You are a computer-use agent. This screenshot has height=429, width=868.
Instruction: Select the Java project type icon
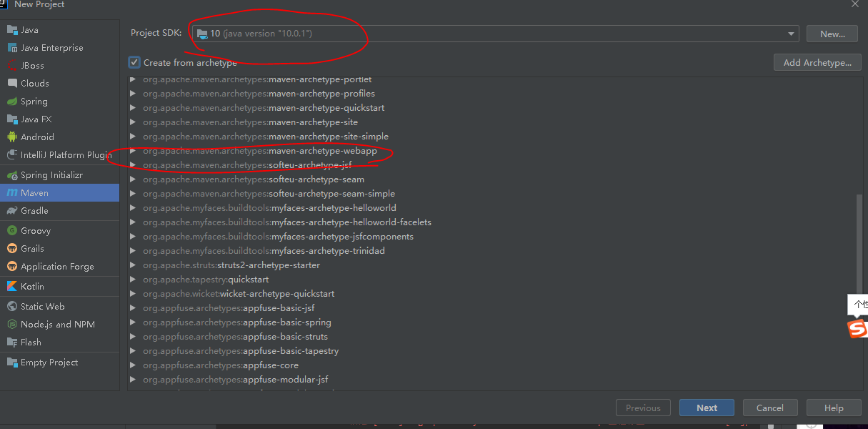click(11, 30)
